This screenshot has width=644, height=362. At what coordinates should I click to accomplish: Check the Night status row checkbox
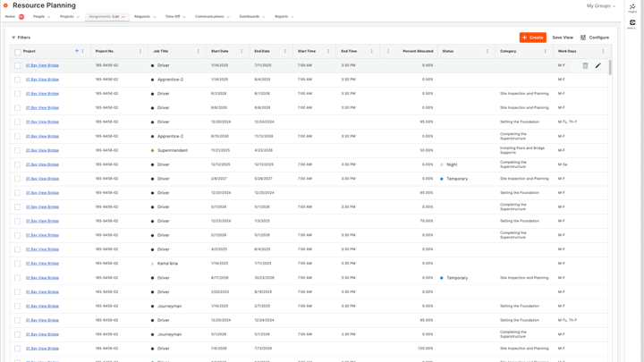coord(17,164)
